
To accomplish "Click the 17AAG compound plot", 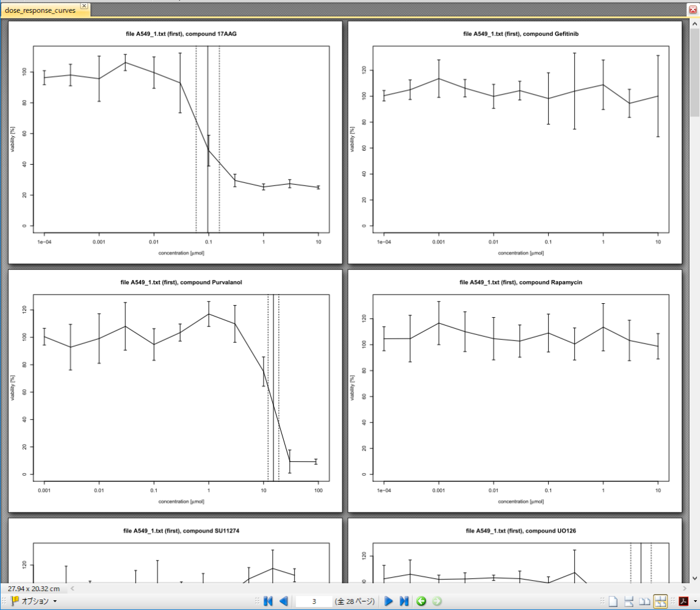I will coord(181,139).
